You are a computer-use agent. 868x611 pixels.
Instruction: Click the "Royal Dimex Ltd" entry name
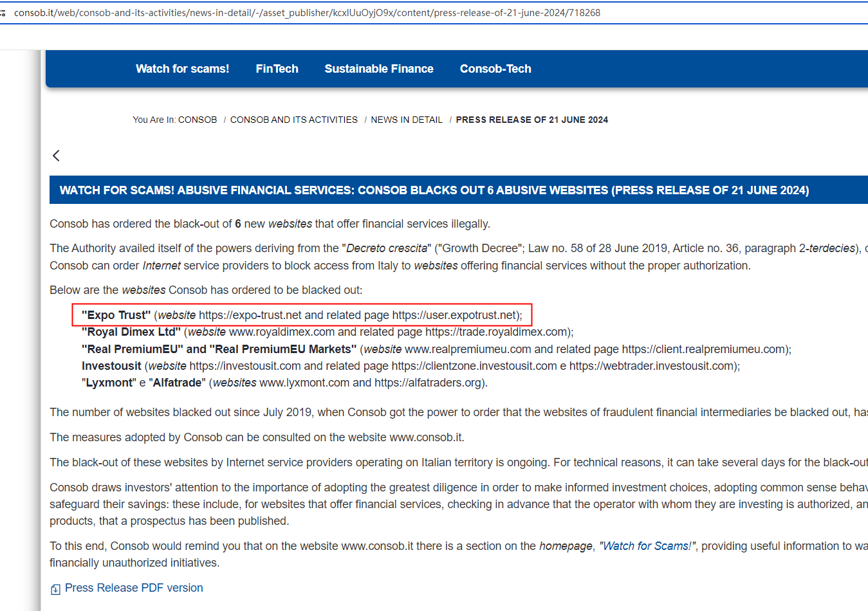point(131,332)
